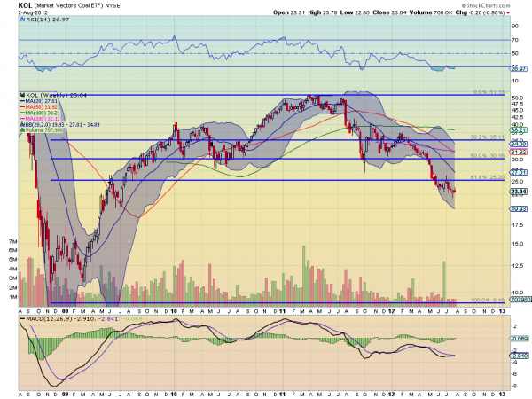Screen dimensions: 532x399
Task: Click the date 2-Aug-2012
Action: (x=32, y=12)
